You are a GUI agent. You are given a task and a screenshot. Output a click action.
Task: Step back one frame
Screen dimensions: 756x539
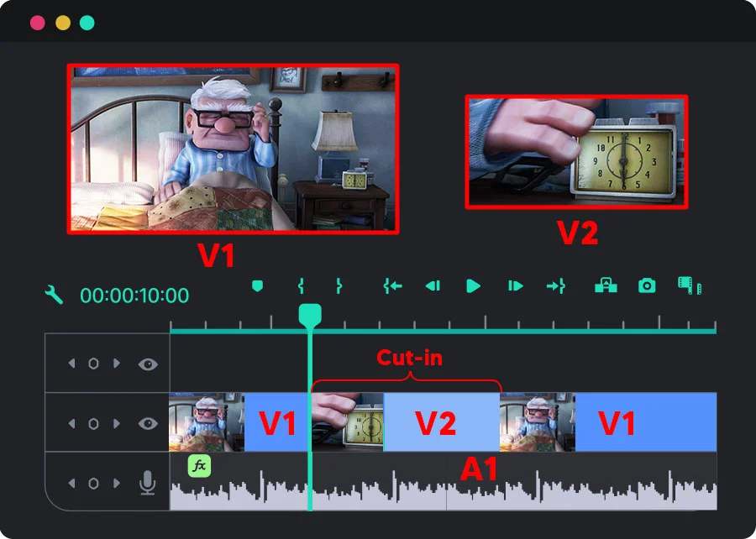pos(433,286)
